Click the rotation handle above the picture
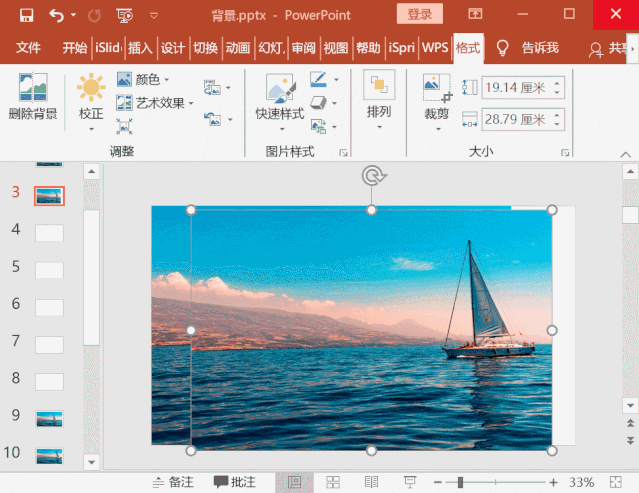The image size is (639, 493). (372, 177)
